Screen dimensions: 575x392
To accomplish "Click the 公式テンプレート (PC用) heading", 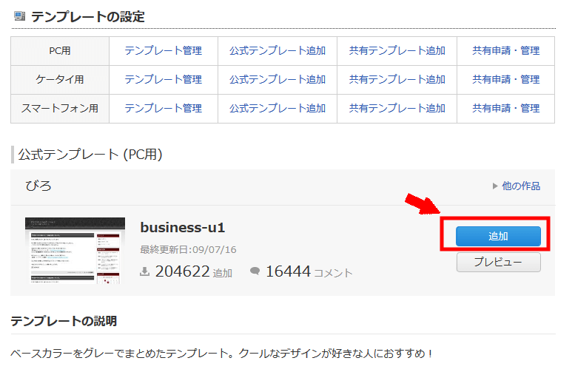I will [x=90, y=155].
